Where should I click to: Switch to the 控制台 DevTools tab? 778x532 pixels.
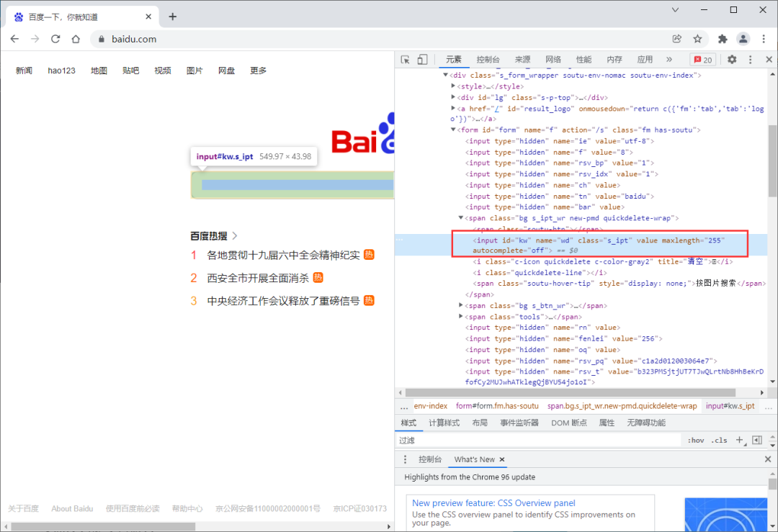488,60
